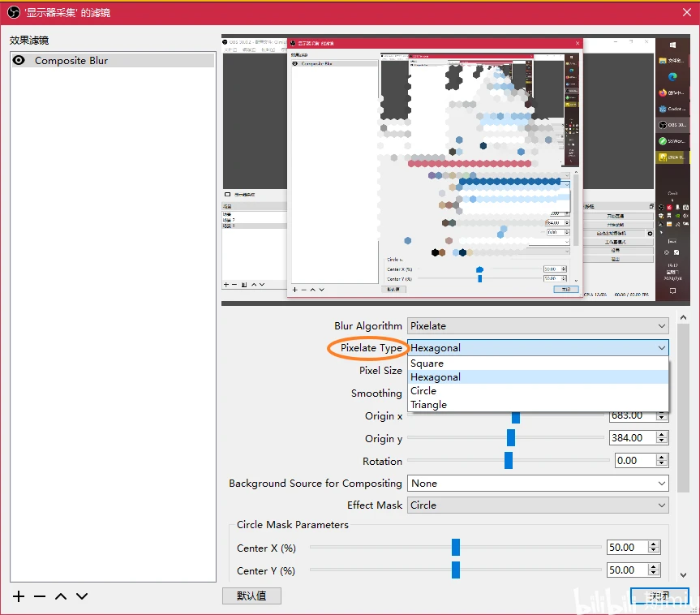Decrease Rotation with stepper down arrow
The image size is (700, 615).
point(662,464)
